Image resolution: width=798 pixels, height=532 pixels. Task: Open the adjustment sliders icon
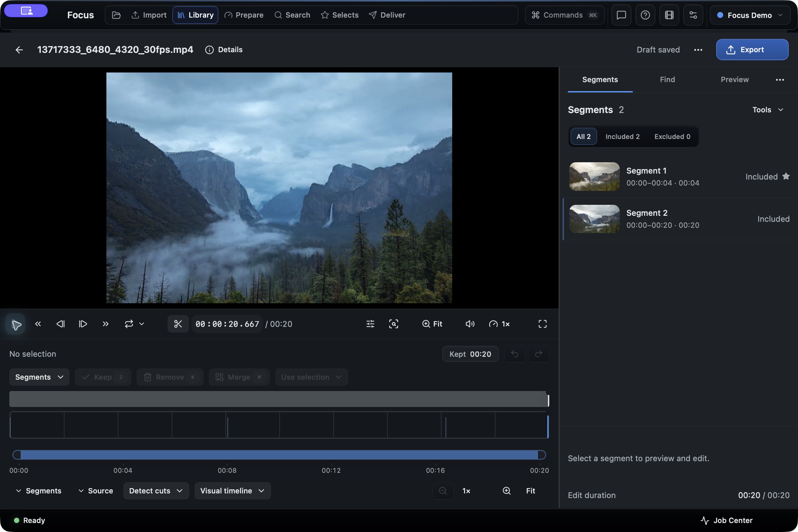pyautogui.click(x=370, y=324)
